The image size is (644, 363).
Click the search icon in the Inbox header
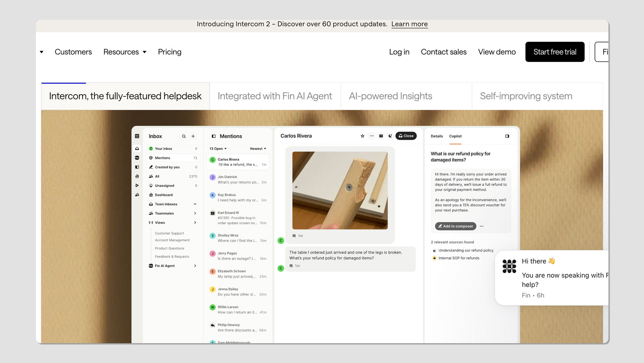click(184, 136)
